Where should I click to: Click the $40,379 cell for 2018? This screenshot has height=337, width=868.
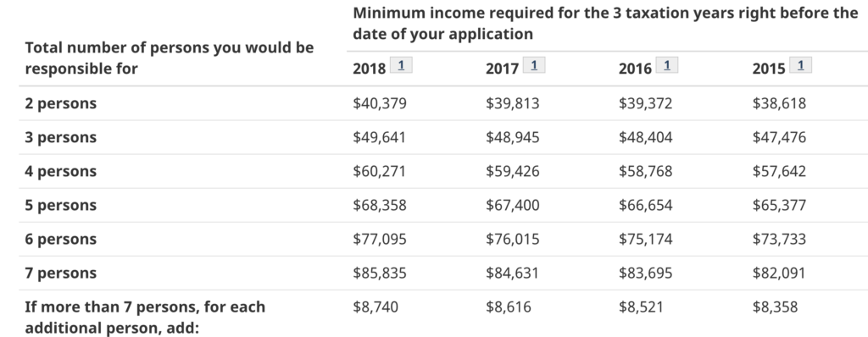pyautogui.click(x=380, y=103)
